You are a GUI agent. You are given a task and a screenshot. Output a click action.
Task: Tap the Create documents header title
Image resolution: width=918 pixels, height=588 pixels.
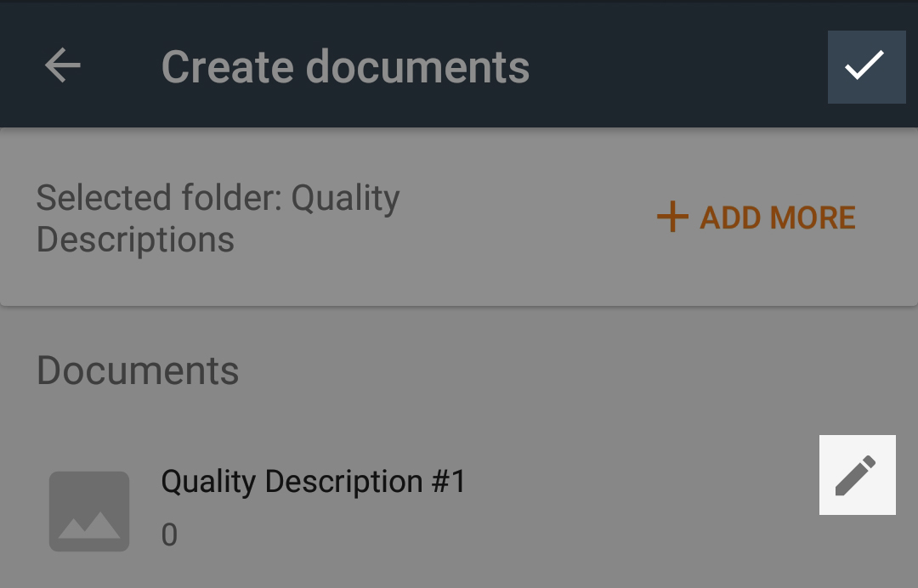(x=345, y=66)
